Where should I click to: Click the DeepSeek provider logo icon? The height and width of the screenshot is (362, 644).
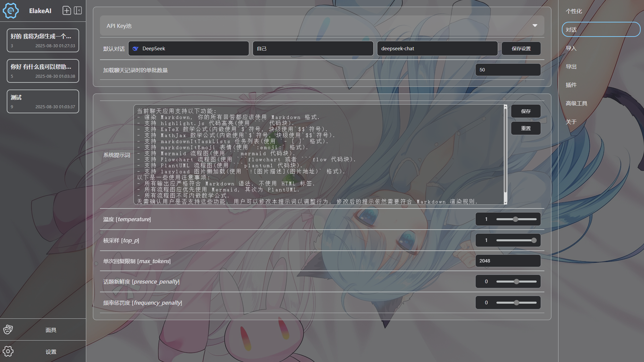[x=136, y=49]
